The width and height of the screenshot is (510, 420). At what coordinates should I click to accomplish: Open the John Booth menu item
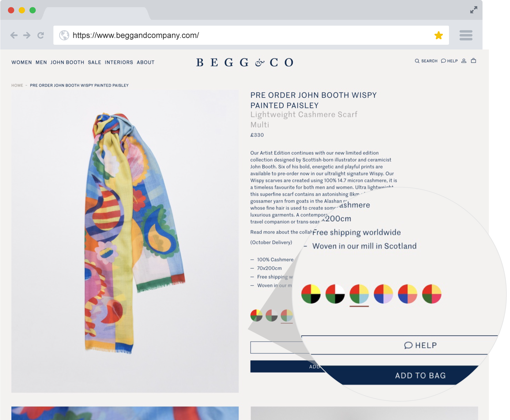tap(68, 62)
